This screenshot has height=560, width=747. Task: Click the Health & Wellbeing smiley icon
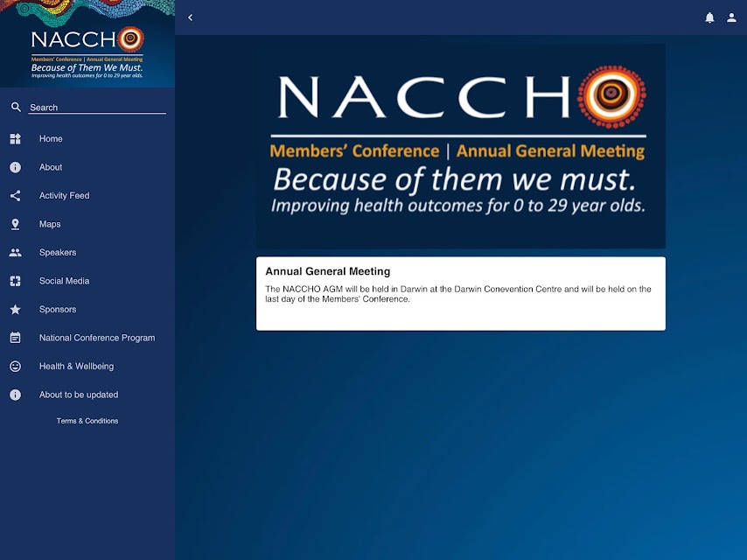15,367
